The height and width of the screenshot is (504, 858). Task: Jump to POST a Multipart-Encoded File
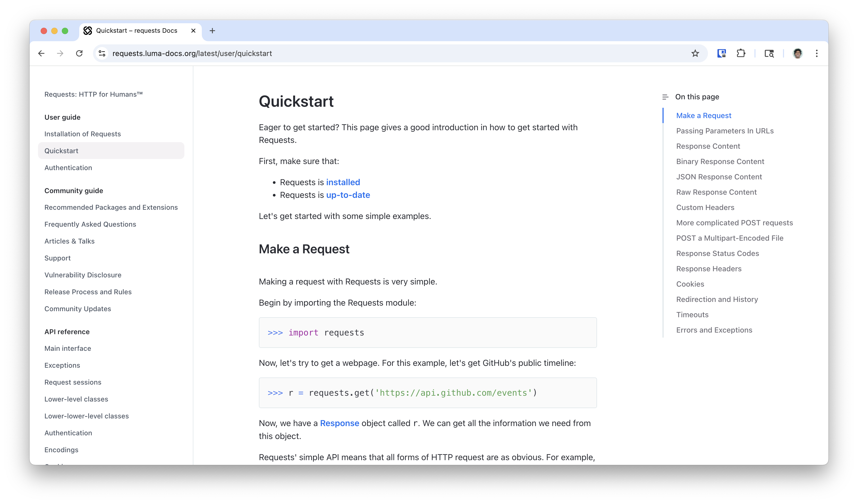tap(730, 238)
